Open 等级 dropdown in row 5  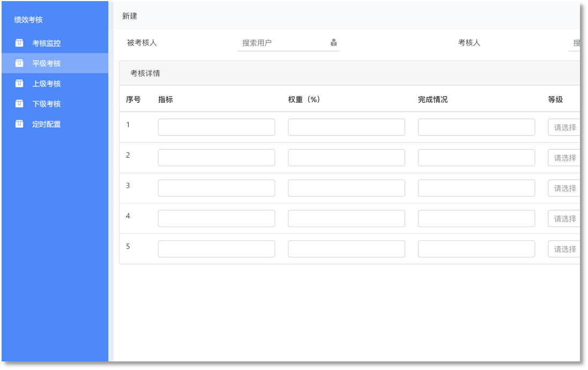coord(564,249)
